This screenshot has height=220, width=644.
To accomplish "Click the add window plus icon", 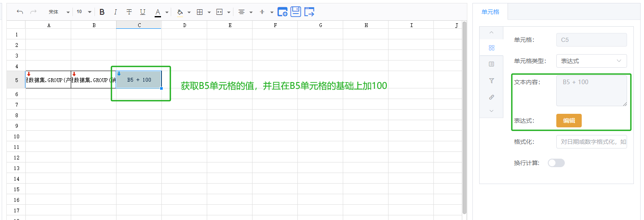I will pos(283,12).
